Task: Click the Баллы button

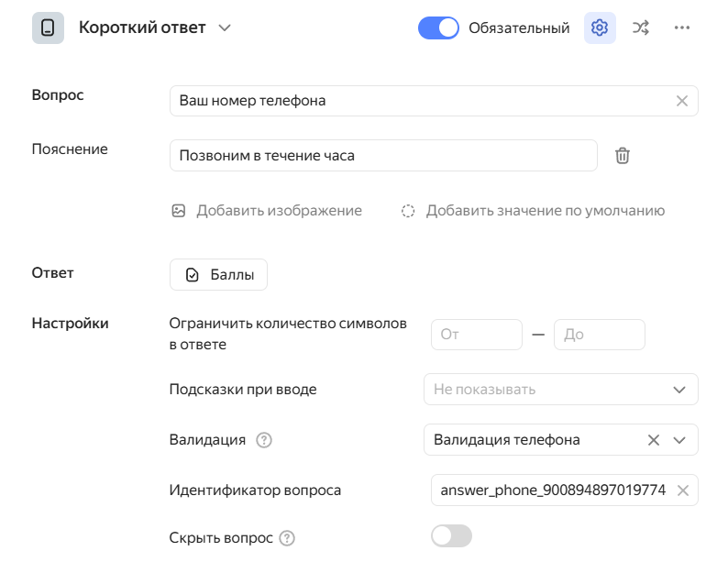Action: [x=218, y=275]
